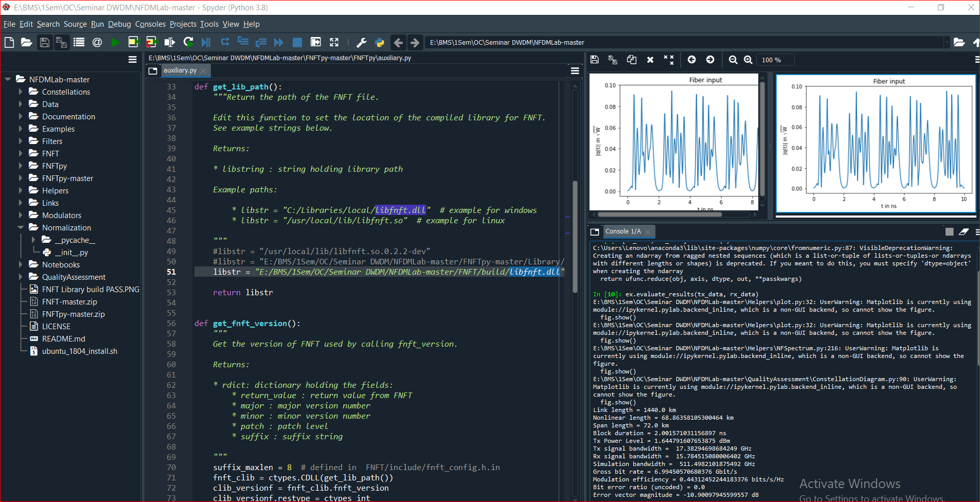This screenshot has width=980, height=502.
Task: Edit the plot zoom percentage field
Action: [x=775, y=60]
